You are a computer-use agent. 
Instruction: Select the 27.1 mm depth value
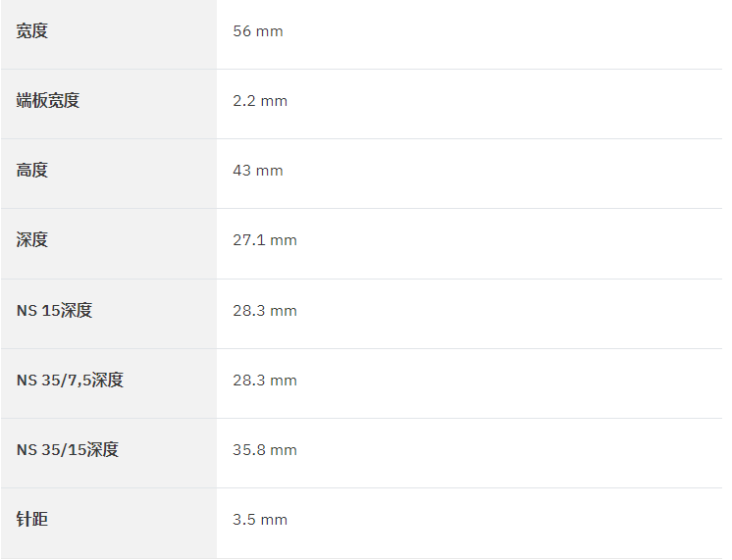click(265, 240)
